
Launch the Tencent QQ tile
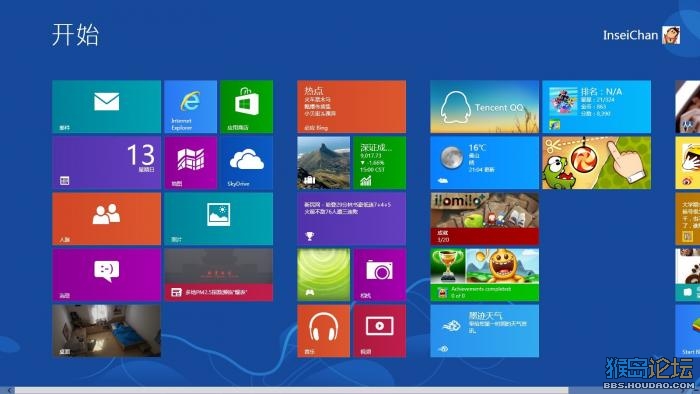tap(484, 107)
